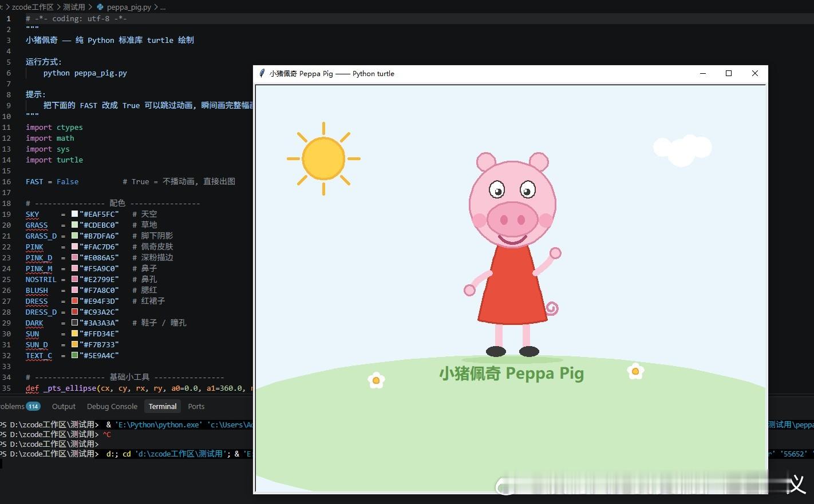Click the GRASS_D variable name

click(41, 236)
